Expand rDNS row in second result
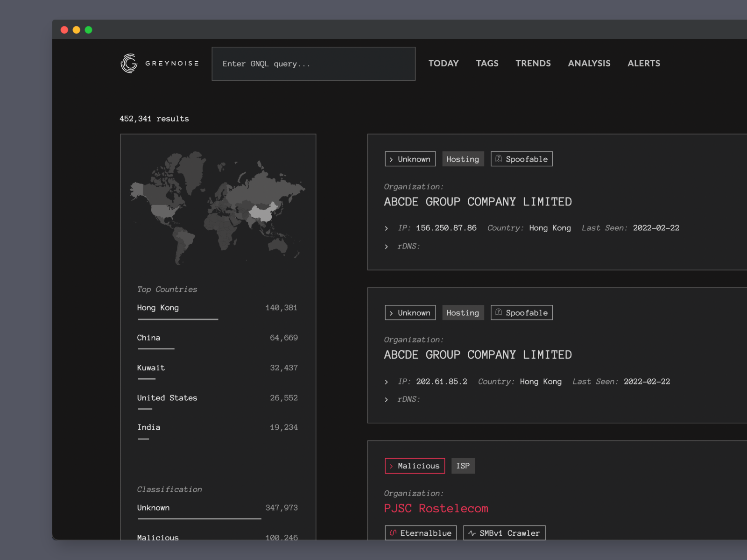The image size is (747, 560). click(x=386, y=400)
